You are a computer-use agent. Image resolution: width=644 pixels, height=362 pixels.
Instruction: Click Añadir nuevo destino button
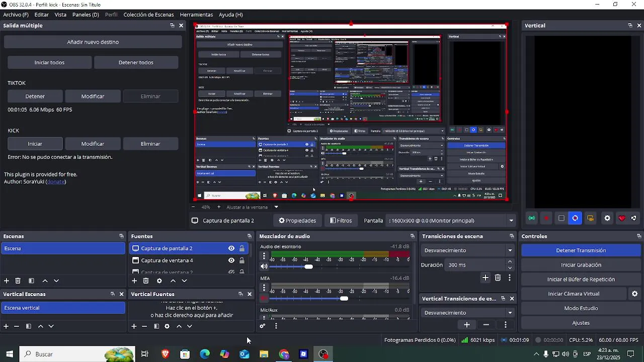(93, 42)
